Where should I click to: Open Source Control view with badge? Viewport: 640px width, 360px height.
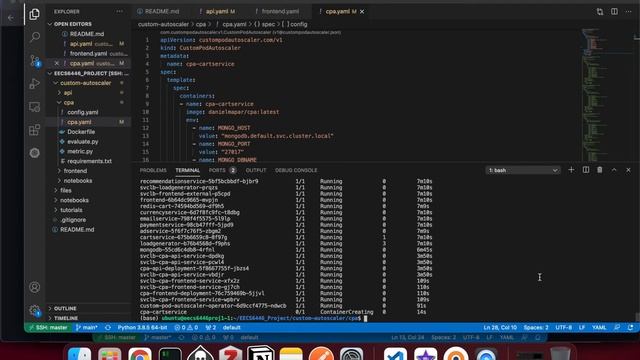click(35, 61)
